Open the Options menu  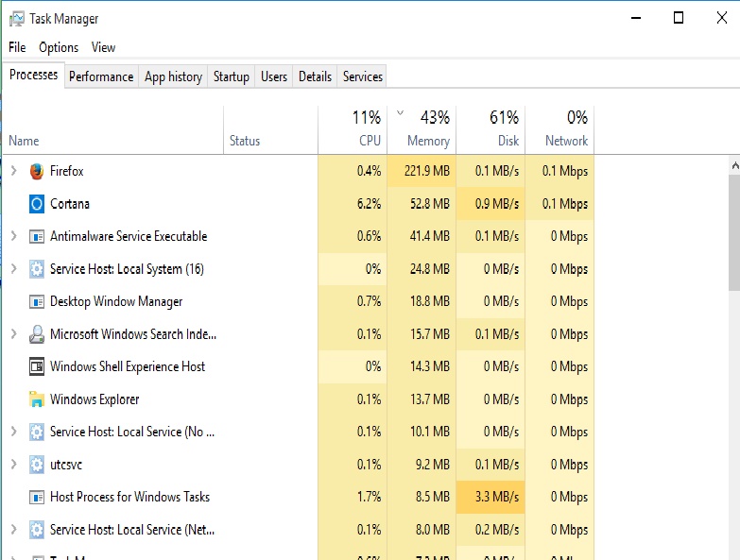coord(59,47)
